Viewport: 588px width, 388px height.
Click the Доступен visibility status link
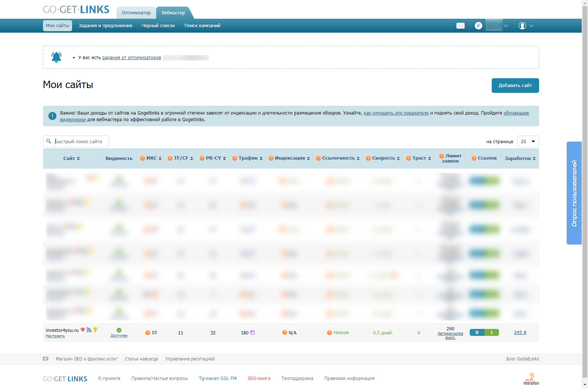coord(119,336)
